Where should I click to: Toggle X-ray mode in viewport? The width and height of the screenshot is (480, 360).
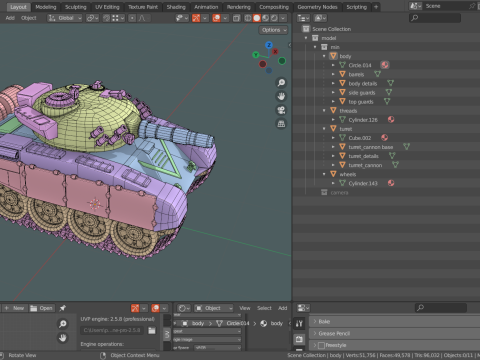[x=236, y=18]
